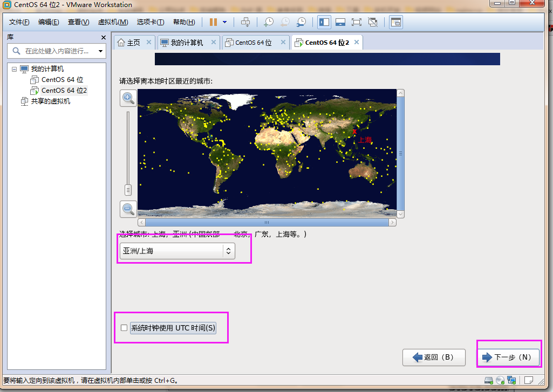Click the 下一步 (N) button
This screenshot has width=553, height=392.
click(x=507, y=357)
